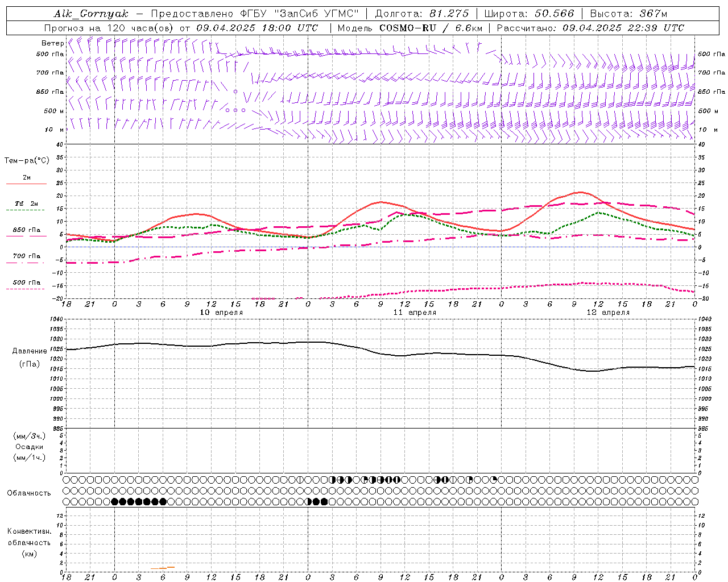This screenshot has height=582, width=728.
Task: Click the 850 гПа temperature legend entry
Action: [26, 230]
